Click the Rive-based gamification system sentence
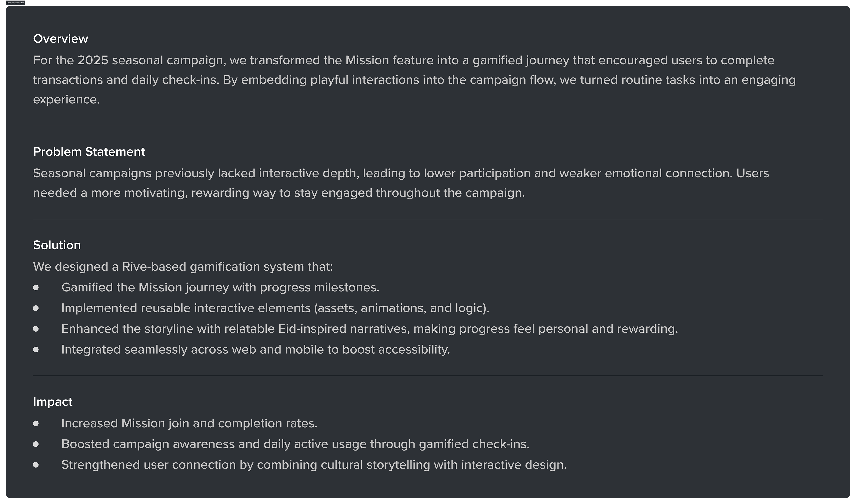 (x=183, y=267)
